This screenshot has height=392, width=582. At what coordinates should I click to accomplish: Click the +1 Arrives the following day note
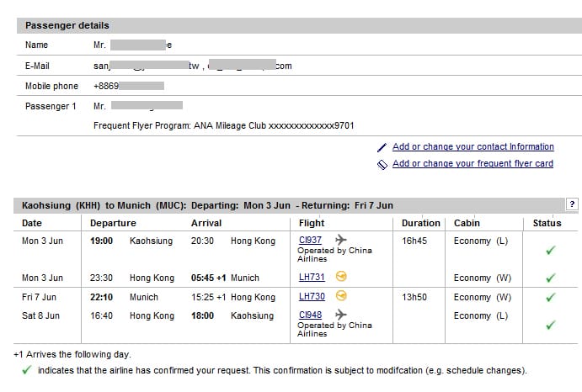72,354
